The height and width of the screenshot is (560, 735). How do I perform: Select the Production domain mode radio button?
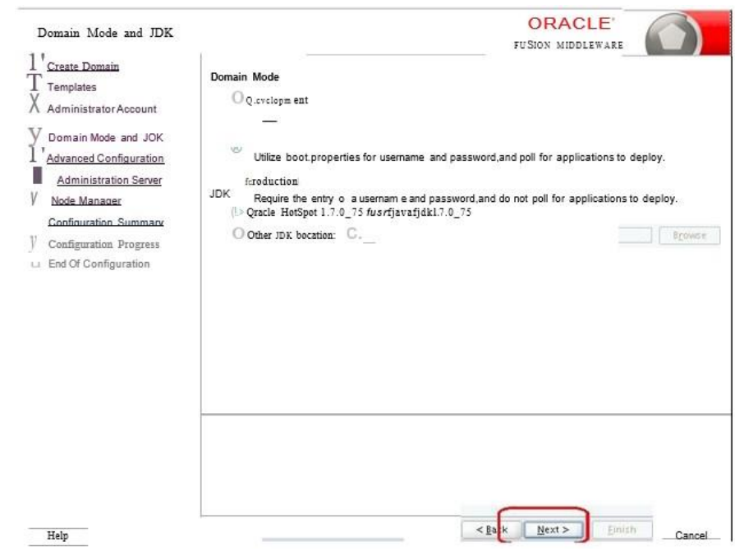pyautogui.click(x=237, y=149)
